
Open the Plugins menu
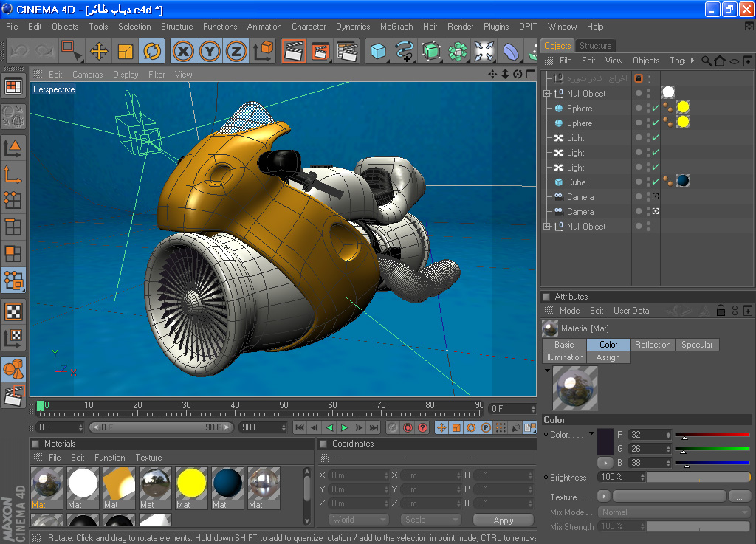click(x=496, y=27)
